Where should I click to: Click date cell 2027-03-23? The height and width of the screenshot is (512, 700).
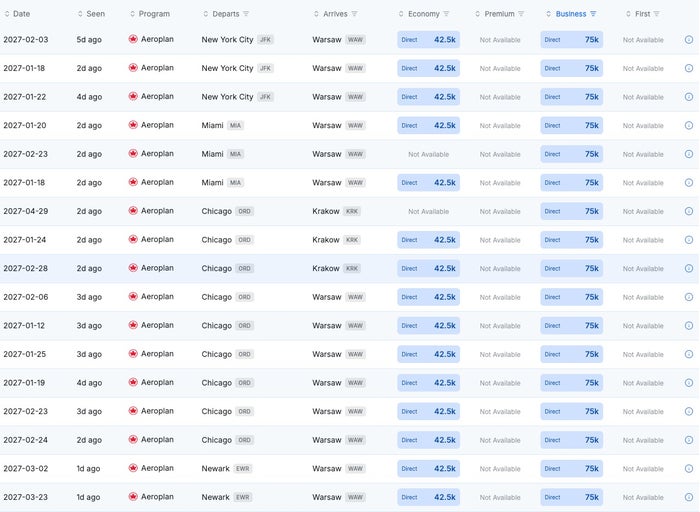pyautogui.click(x=25, y=497)
